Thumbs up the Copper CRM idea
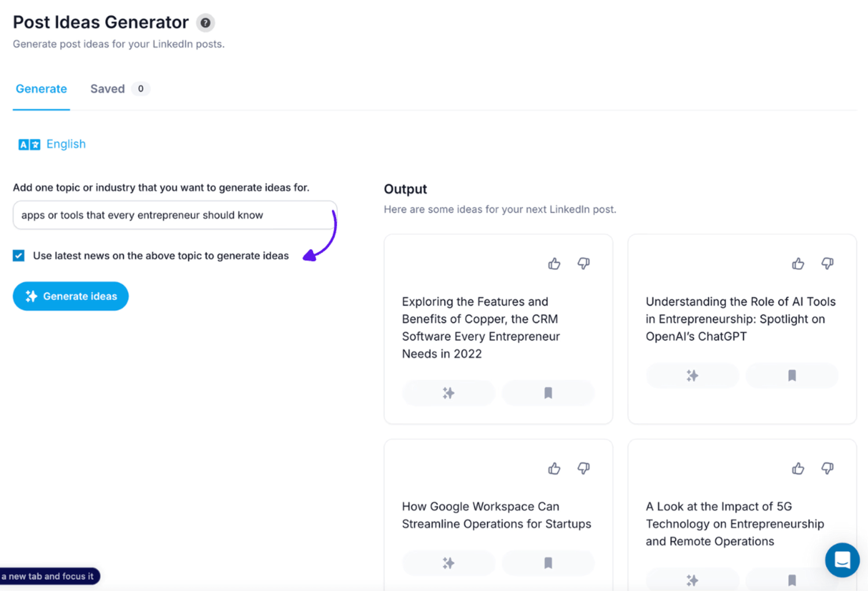The width and height of the screenshot is (868, 591). 554,264
